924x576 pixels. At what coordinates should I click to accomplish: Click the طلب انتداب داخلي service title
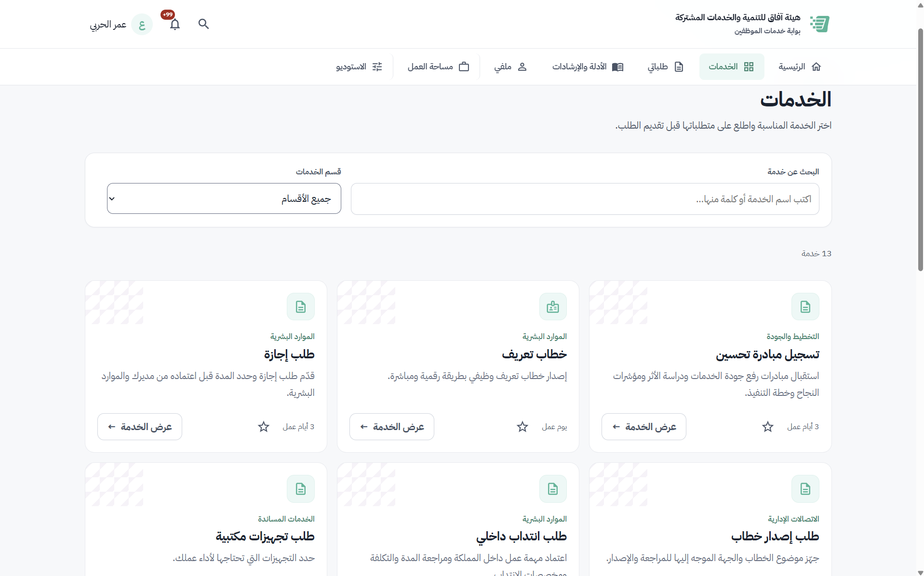click(522, 536)
